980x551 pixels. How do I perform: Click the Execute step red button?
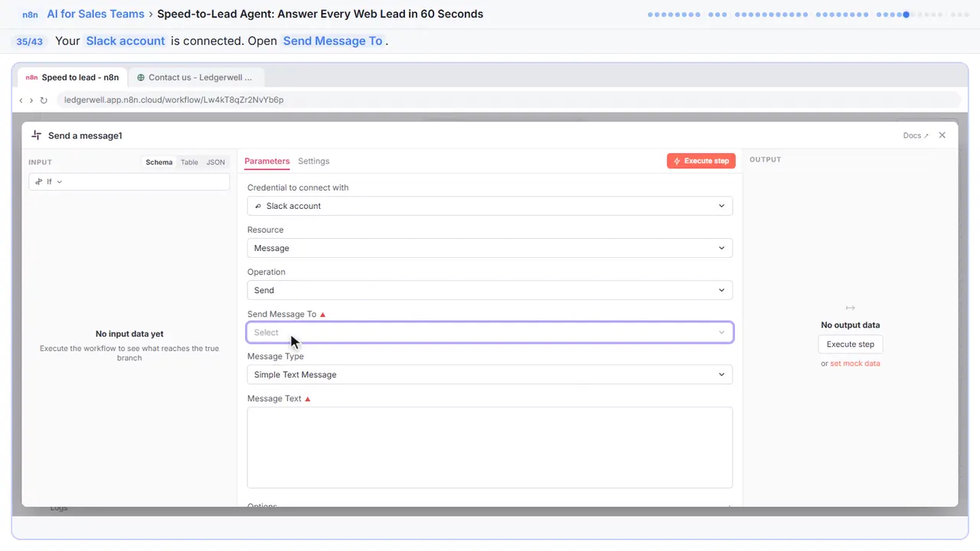[701, 161]
